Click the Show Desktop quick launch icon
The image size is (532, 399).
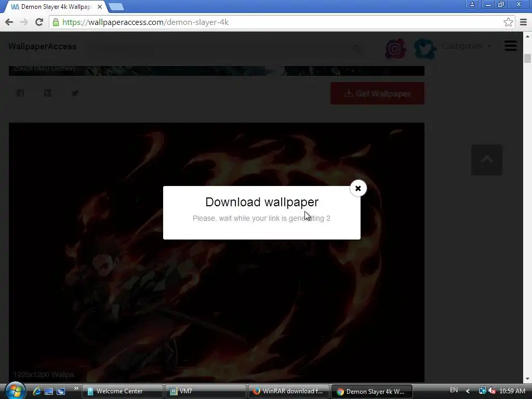coord(49,391)
